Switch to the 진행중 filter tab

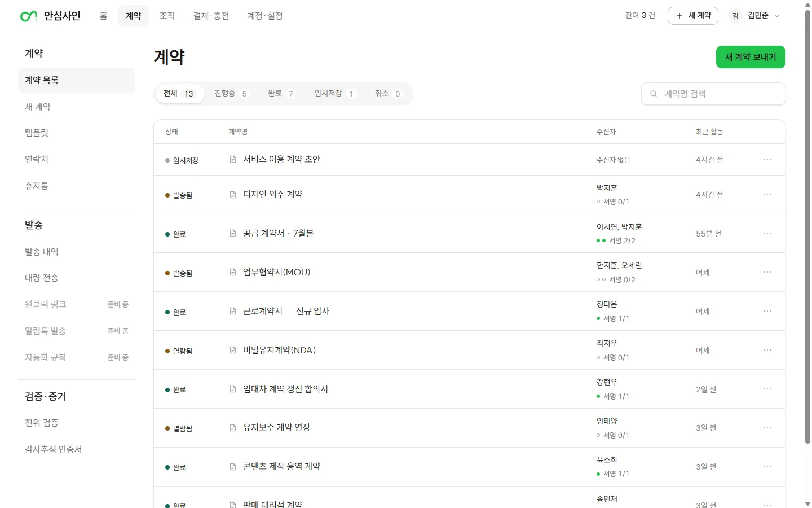tap(231, 94)
